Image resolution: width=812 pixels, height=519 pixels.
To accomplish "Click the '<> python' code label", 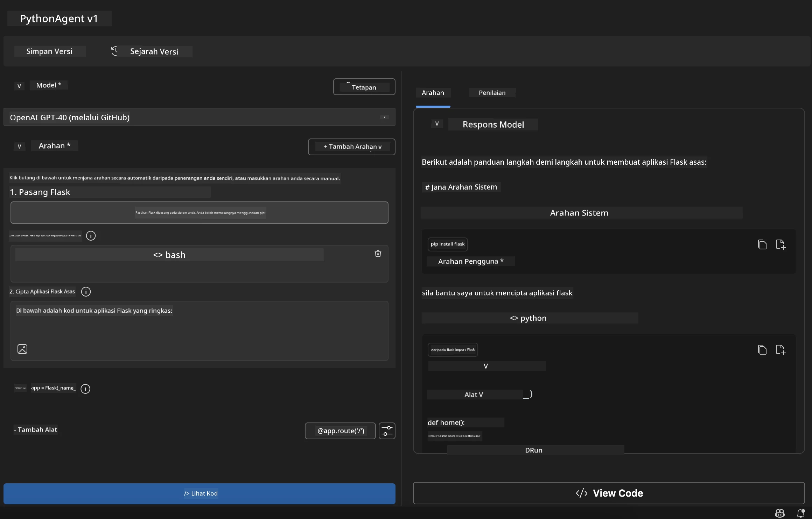I will tap(528, 318).
